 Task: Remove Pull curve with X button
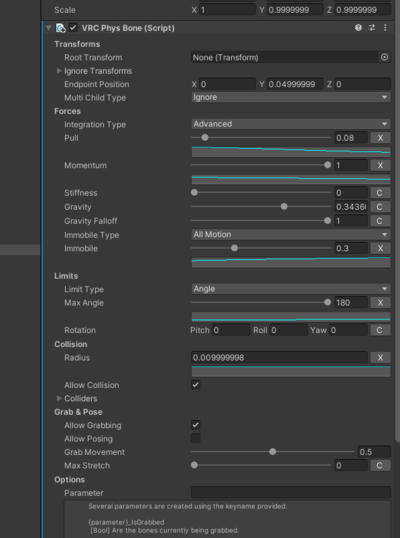(380, 138)
